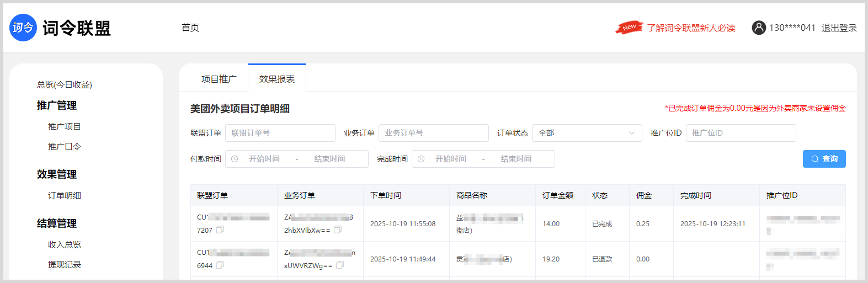Copy the first row's 业务订单 number
Image resolution: width=868 pixels, height=283 pixels.
point(338,230)
